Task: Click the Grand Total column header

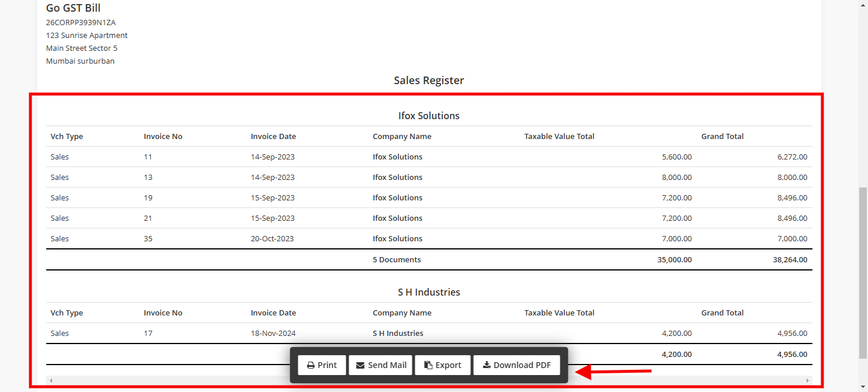Action: click(722, 136)
